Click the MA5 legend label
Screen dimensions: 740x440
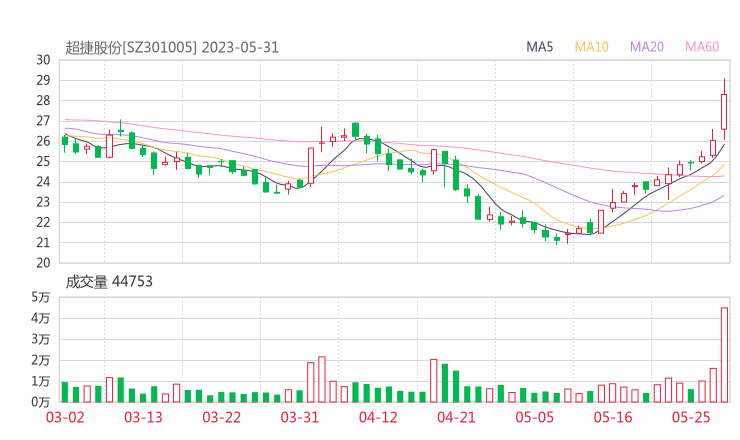(539, 47)
